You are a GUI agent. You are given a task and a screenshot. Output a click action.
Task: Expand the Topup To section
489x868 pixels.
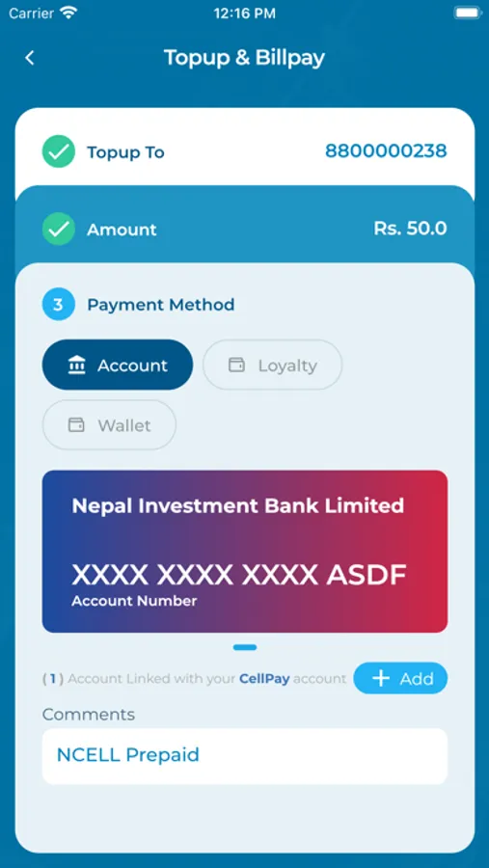click(245, 151)
